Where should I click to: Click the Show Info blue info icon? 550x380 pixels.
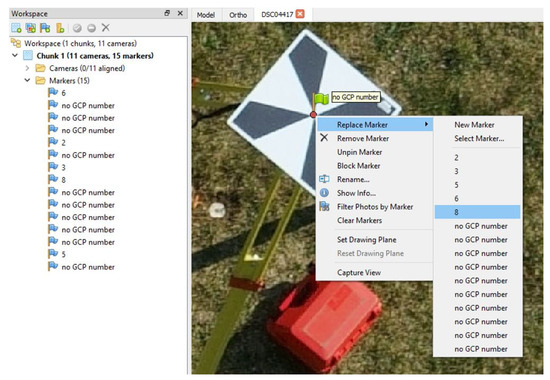point(324,193)
